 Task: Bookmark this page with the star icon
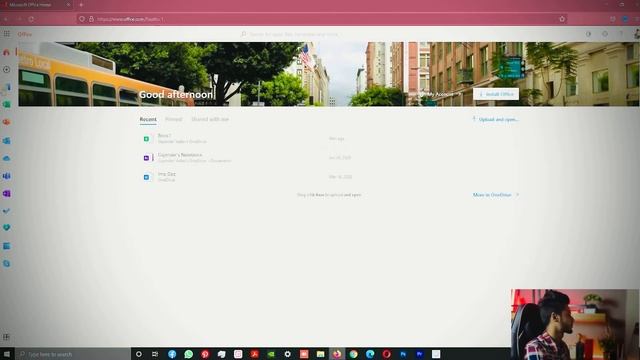562,19
